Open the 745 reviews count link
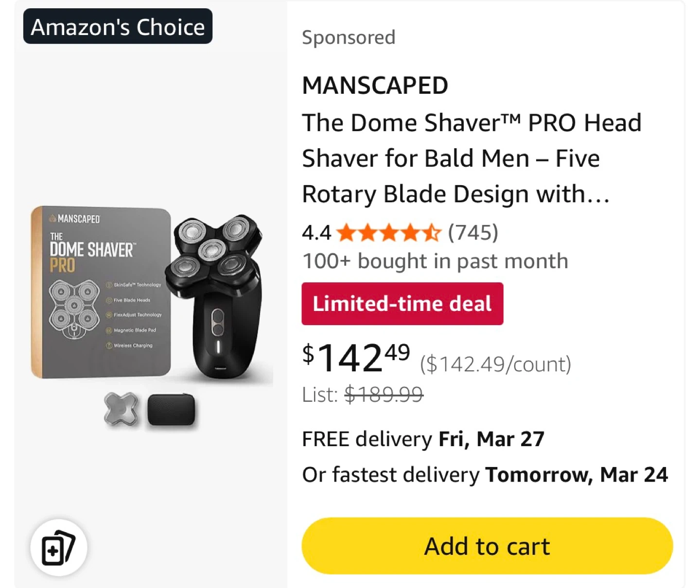This screenshot has width=700, height=588. 472,233
